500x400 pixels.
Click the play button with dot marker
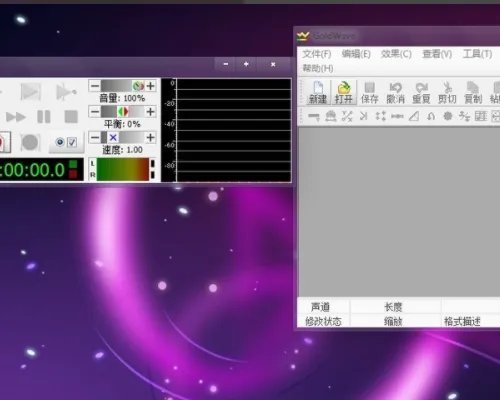click(66, 92)
